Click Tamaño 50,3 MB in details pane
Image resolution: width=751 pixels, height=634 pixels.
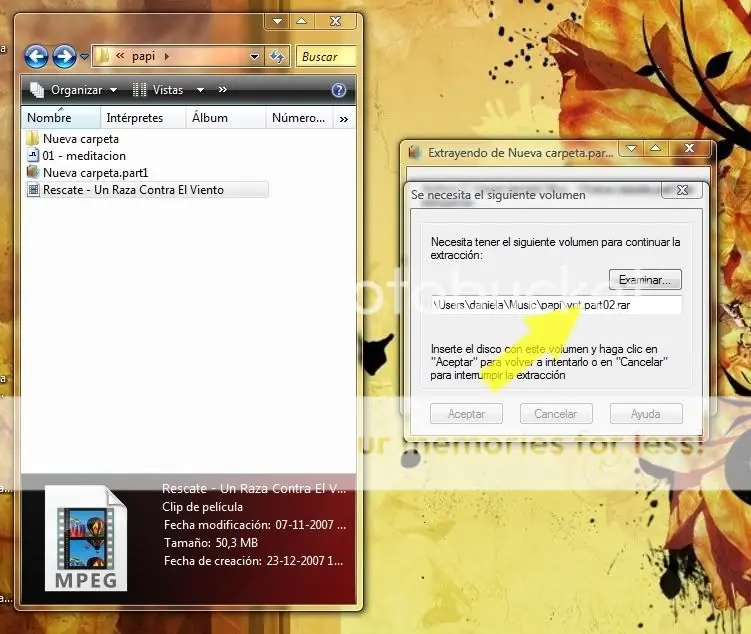[x=211, y=543]
